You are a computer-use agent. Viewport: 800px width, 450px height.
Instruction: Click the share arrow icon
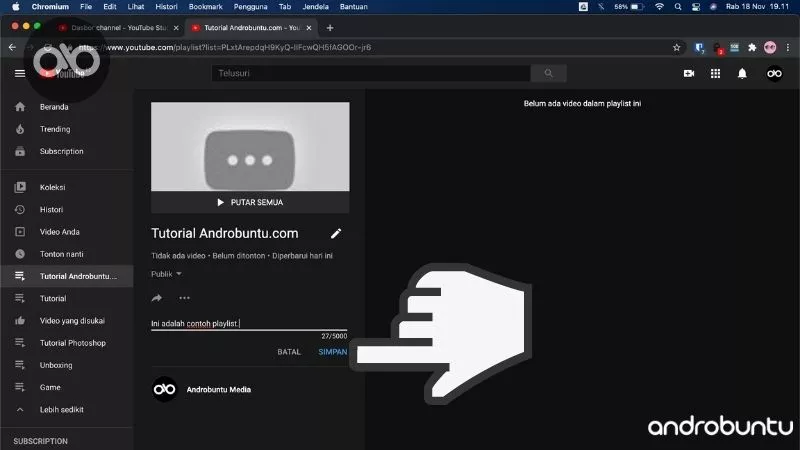click(x=157, y=298)
